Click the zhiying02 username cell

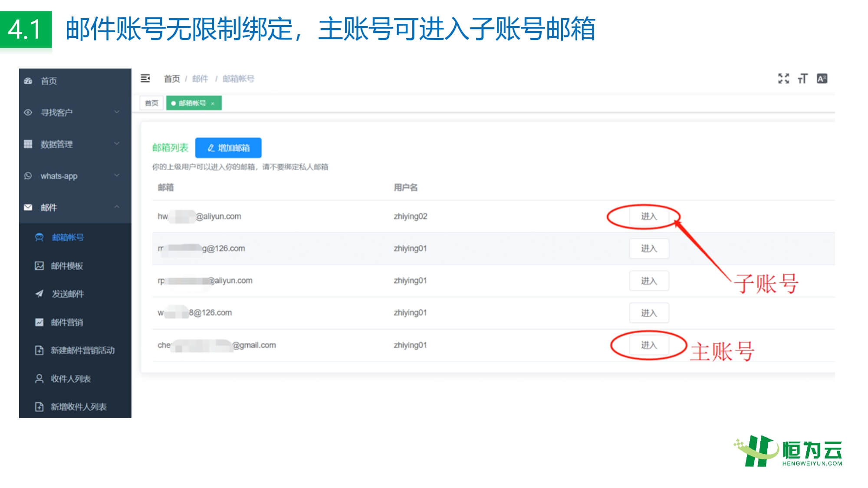(411, 216)
